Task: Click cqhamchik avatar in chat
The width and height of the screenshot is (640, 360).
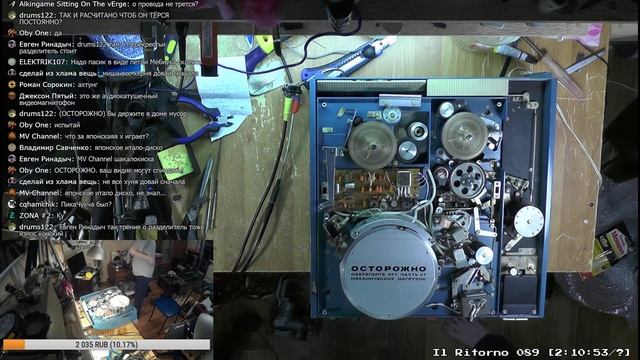Action: pyautogui.click(x=12, y=204)
